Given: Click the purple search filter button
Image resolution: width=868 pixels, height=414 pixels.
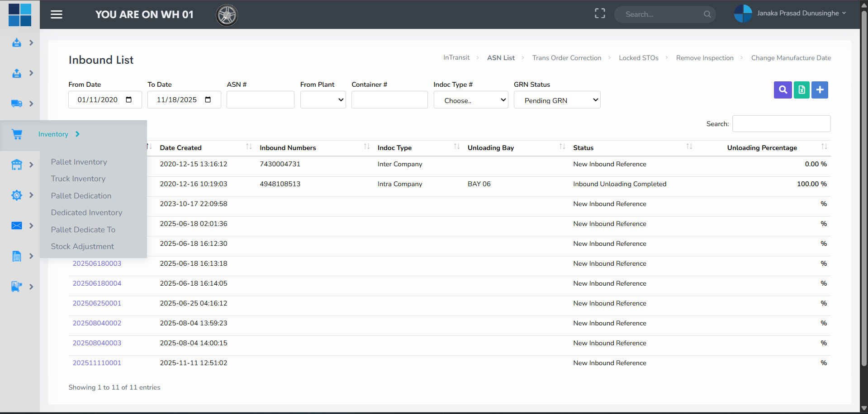Looking at the screenshot, I should 783,90.
